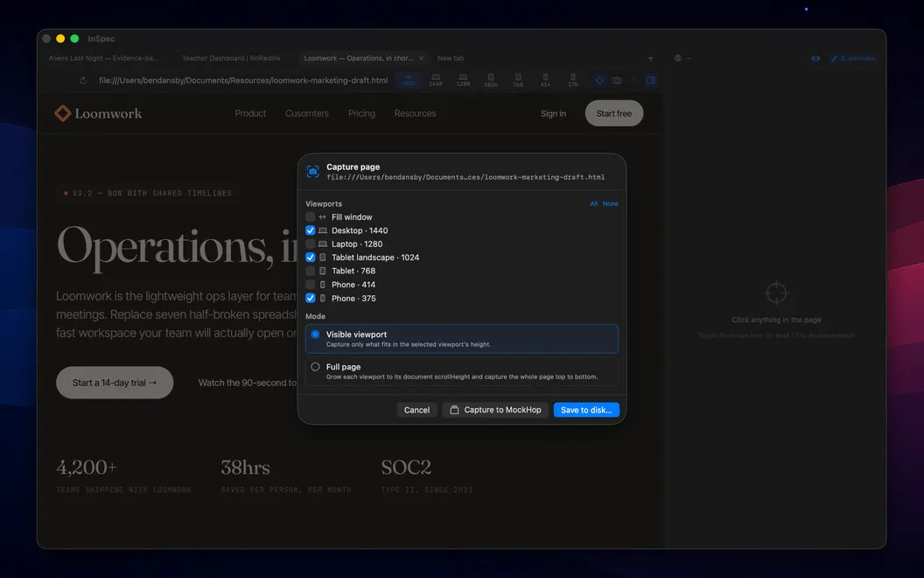Switch to the 1280 laptop viewport preset
The width and height of the screenshot is (924, 578).
(x=463, y=81)
